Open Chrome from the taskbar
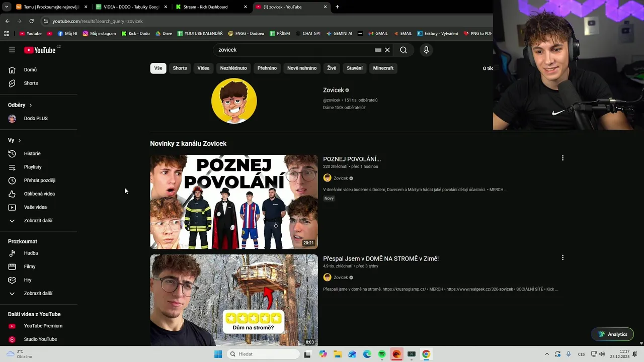 click(x=426, y=354)
